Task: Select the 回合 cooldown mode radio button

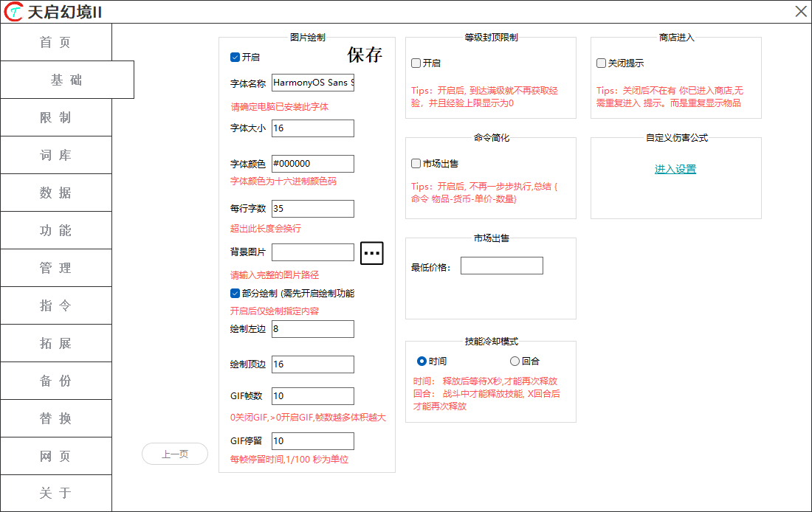Action: (x=515, y=361)
